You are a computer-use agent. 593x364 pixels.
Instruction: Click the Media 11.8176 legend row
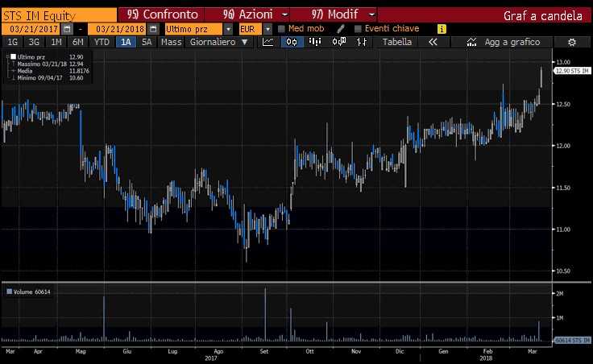tap(53, 71)
